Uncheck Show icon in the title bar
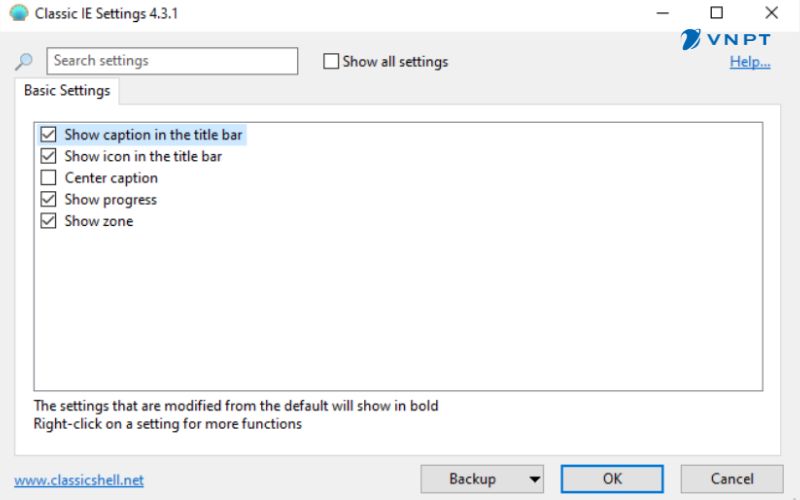 48,156
